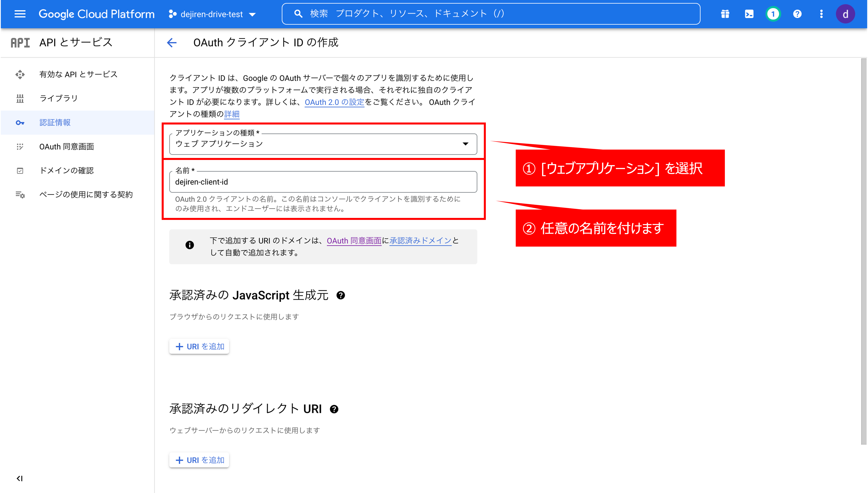Expand the アプリケーションの種類 dropdown
Screen dimensions: 868x493
tap(323, 144)
